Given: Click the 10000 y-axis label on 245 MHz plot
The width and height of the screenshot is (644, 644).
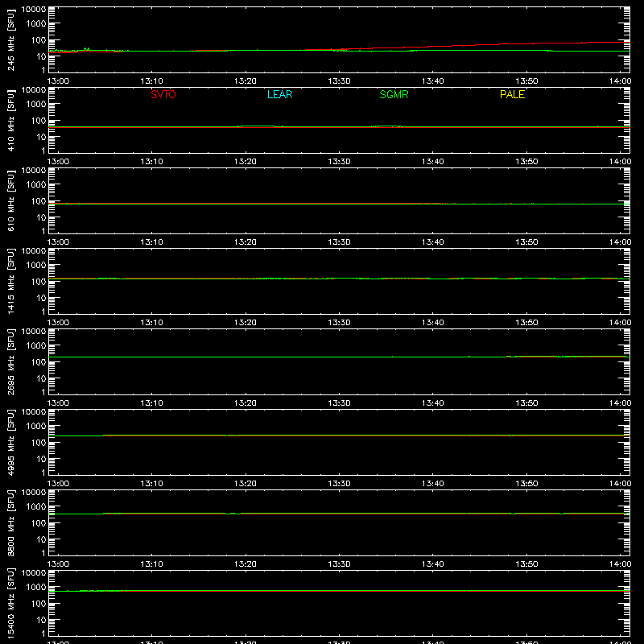Looking at the screenshot, I should (x=34, y=10).
